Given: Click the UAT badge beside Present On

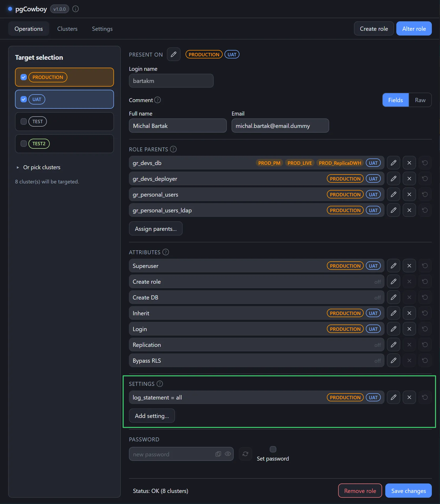Looking at the screenshot, I should click(x=232, y=54).
